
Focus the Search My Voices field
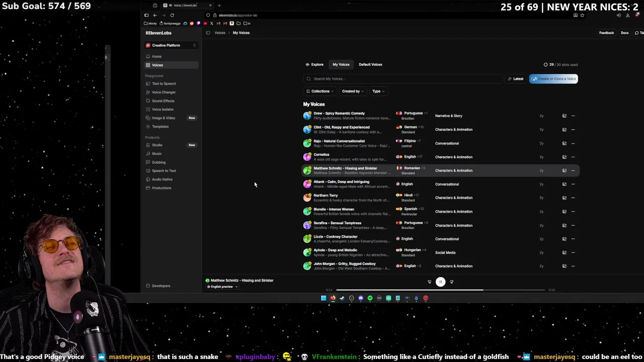pyautogui.click(x=403, y=79)
